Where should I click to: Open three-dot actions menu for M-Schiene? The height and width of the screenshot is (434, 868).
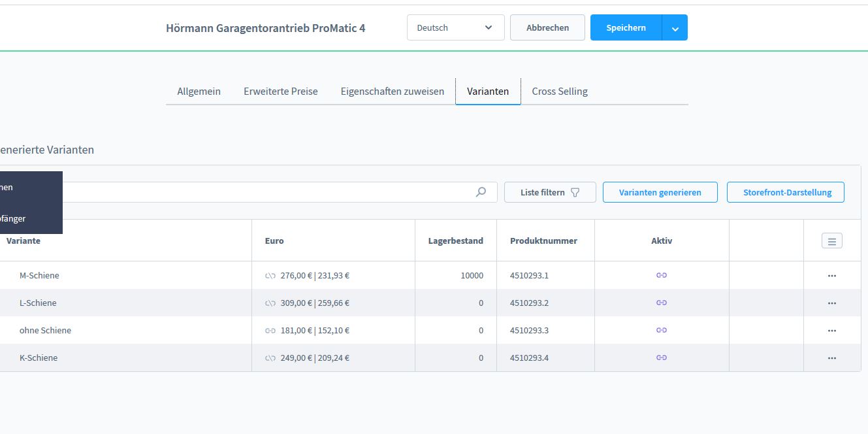[831, 276]
